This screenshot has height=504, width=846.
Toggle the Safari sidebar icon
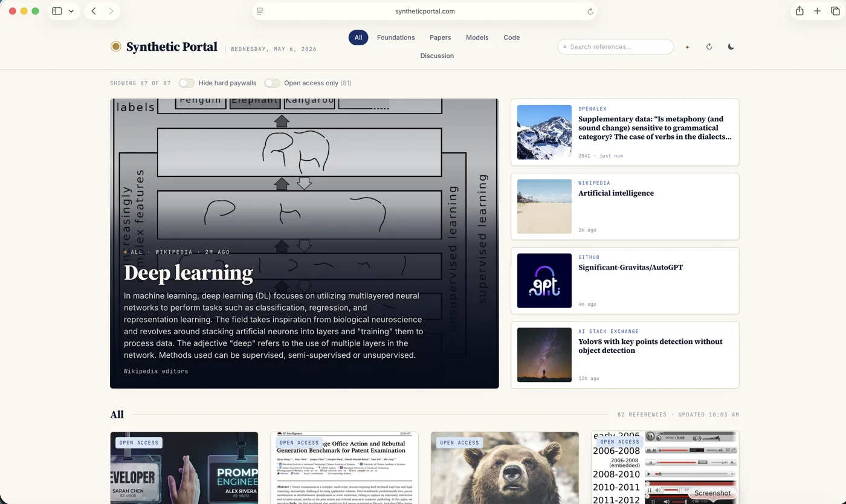coord(57,11)
